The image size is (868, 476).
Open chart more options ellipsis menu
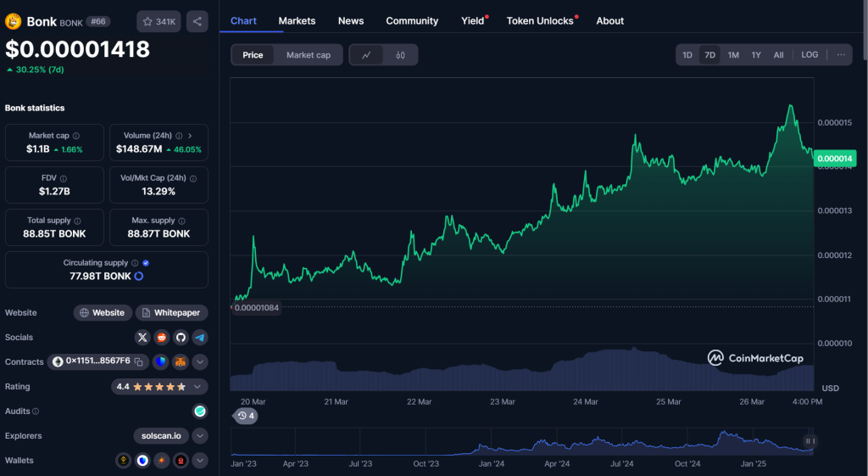pyautogui.click(x=841, y=55)
